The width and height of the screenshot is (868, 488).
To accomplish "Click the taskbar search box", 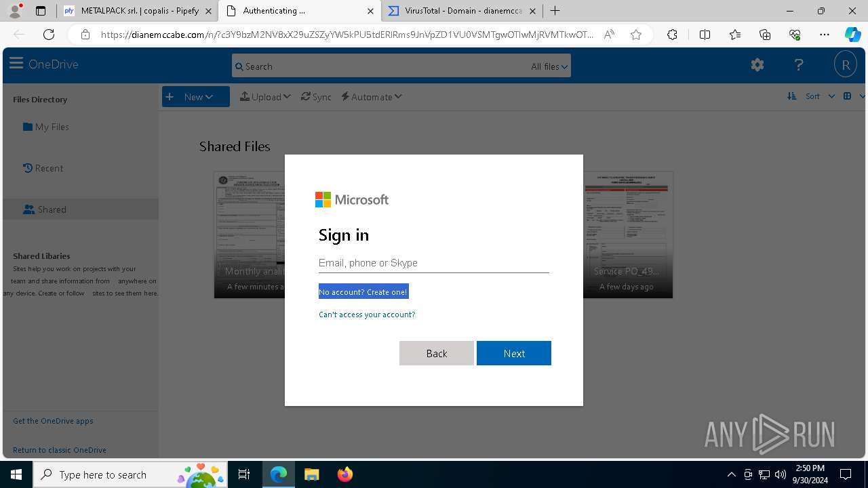I will coord(130,474).
